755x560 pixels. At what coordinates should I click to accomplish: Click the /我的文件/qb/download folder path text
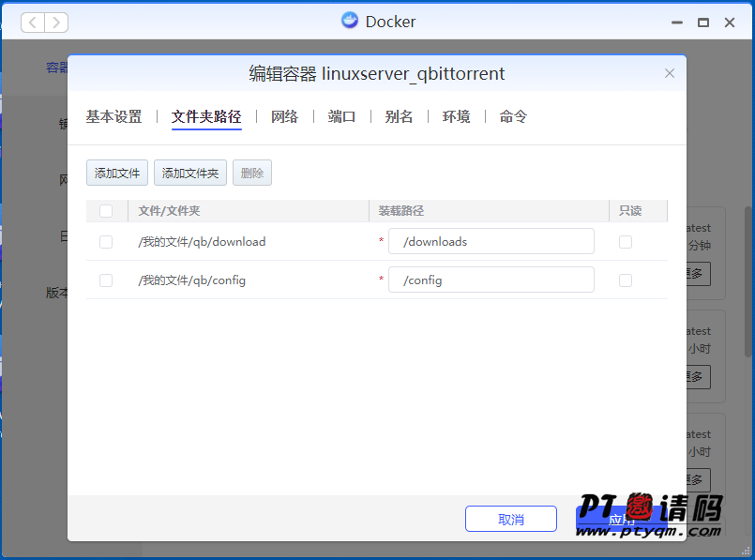[x=202, y=242]
